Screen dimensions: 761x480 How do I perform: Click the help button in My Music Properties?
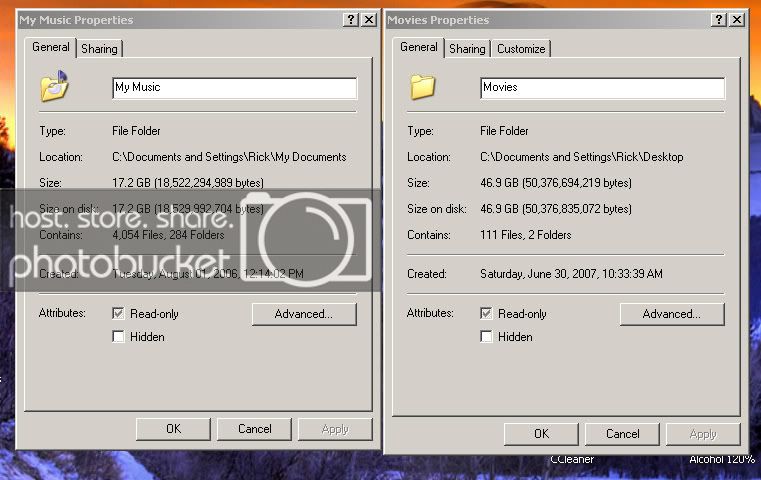point(351,20)
